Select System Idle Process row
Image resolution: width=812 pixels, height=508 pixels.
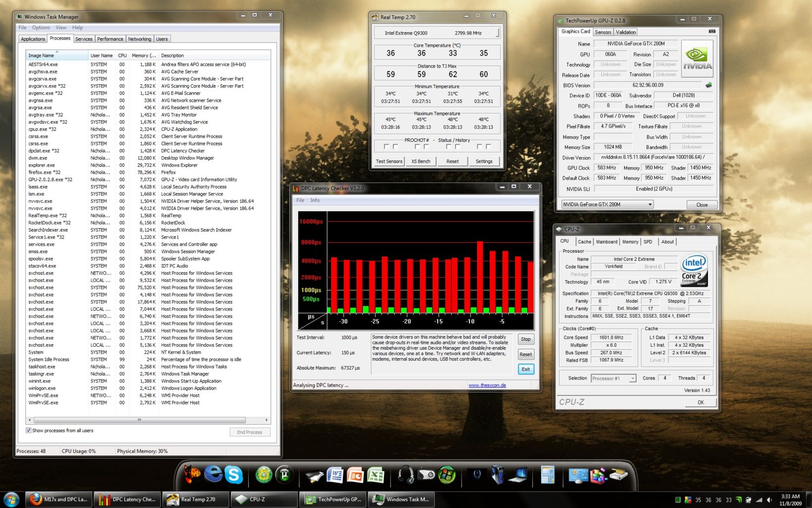[149, 359]
